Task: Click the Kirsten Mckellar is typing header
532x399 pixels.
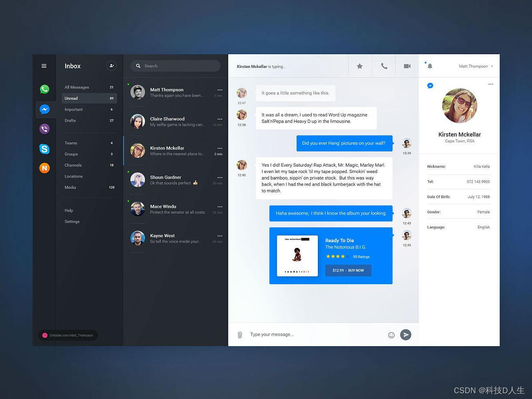Action: [261, 66]
